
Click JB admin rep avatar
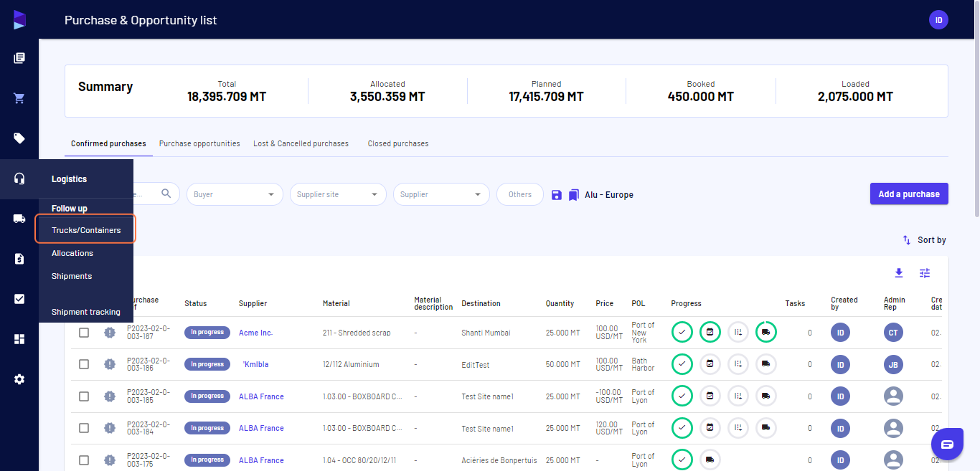893,364
